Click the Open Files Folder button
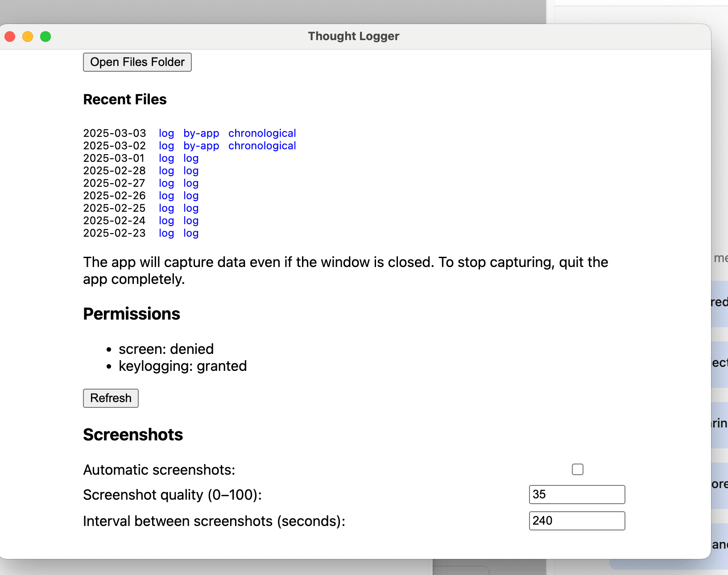The height and width of the screenshot is (575, 728). click(137, 62)
